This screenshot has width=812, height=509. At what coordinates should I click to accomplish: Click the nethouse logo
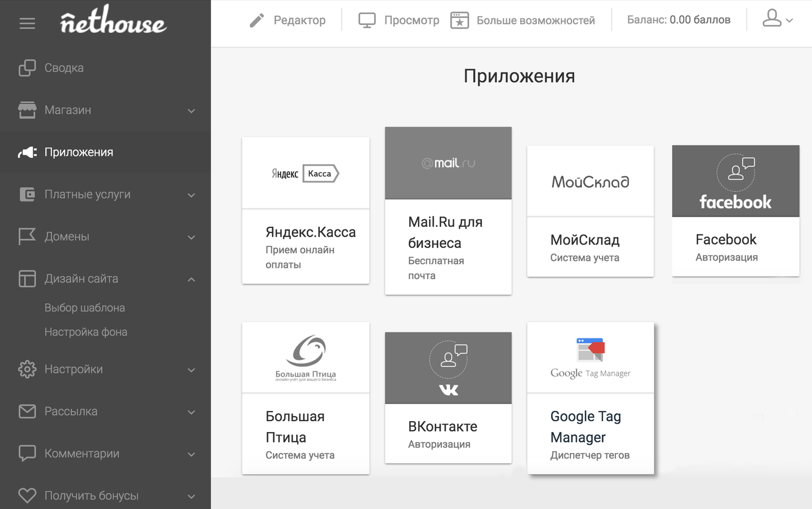point(113,21)
